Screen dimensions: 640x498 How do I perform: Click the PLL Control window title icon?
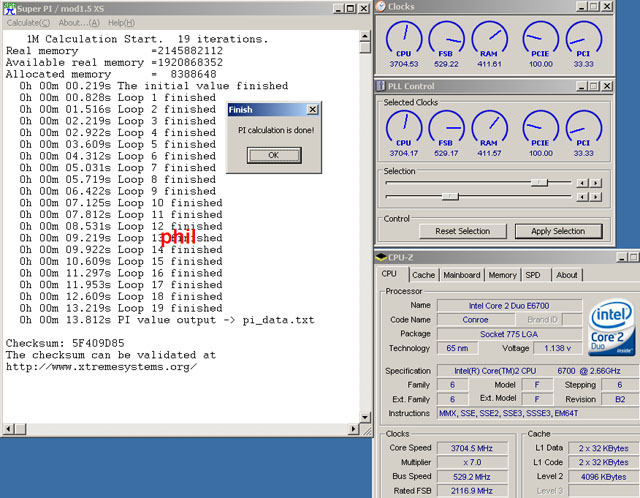point(381,86)
